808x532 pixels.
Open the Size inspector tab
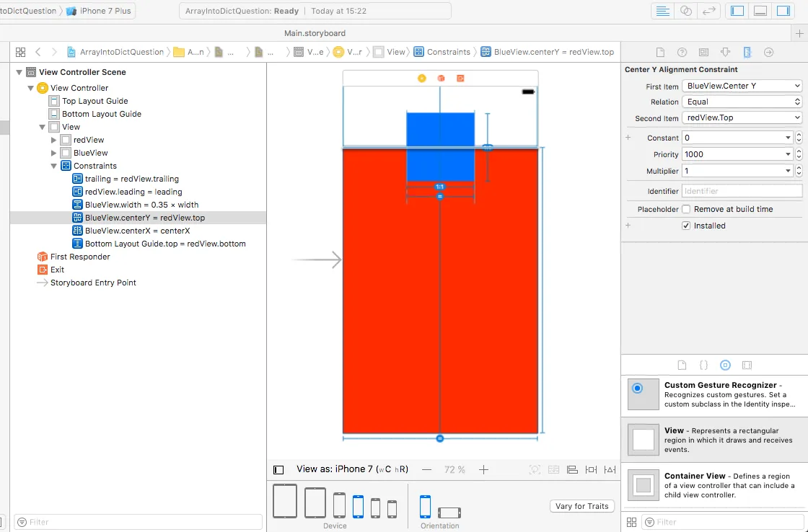pos(747,52)
